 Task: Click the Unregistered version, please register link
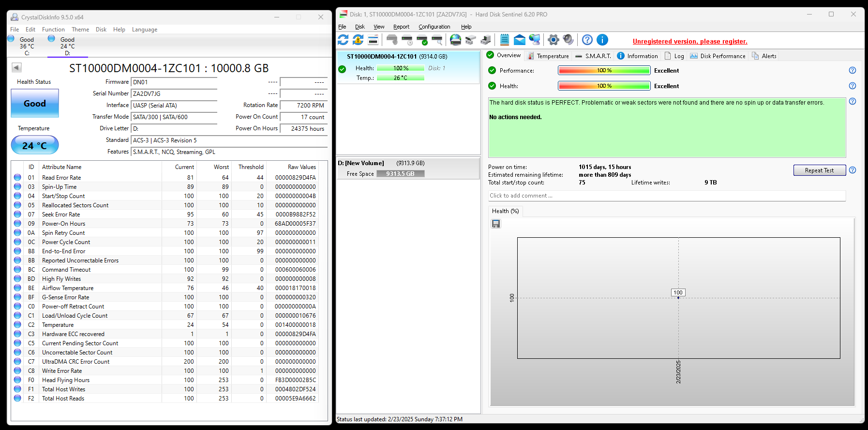(690, 42)
